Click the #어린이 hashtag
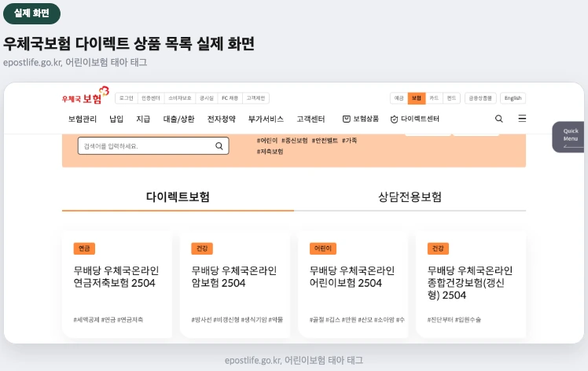This screenshot has height=371, width=588. point(267,140)
